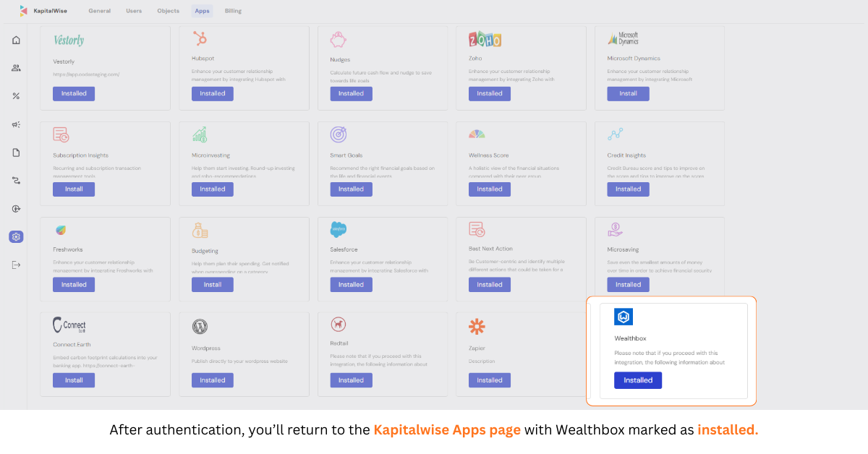The width and height of the screenshot is (868, 454).
Task: Click Install on Microsoft Dynamics card
Action: (628, 93)
